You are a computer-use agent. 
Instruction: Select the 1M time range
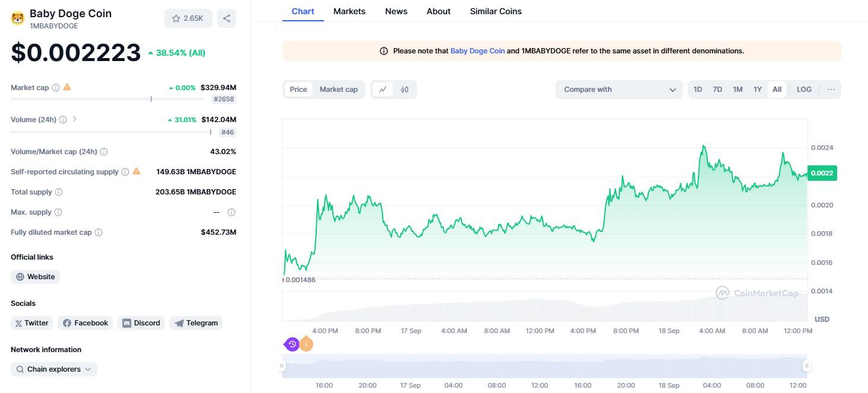pyautogui.click(x=737, y=90)
